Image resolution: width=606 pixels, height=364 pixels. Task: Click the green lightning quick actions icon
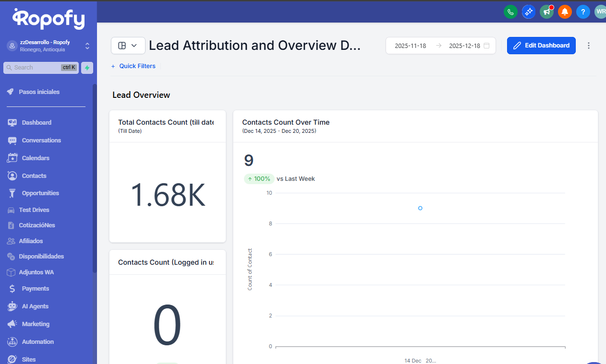point(87,68)
